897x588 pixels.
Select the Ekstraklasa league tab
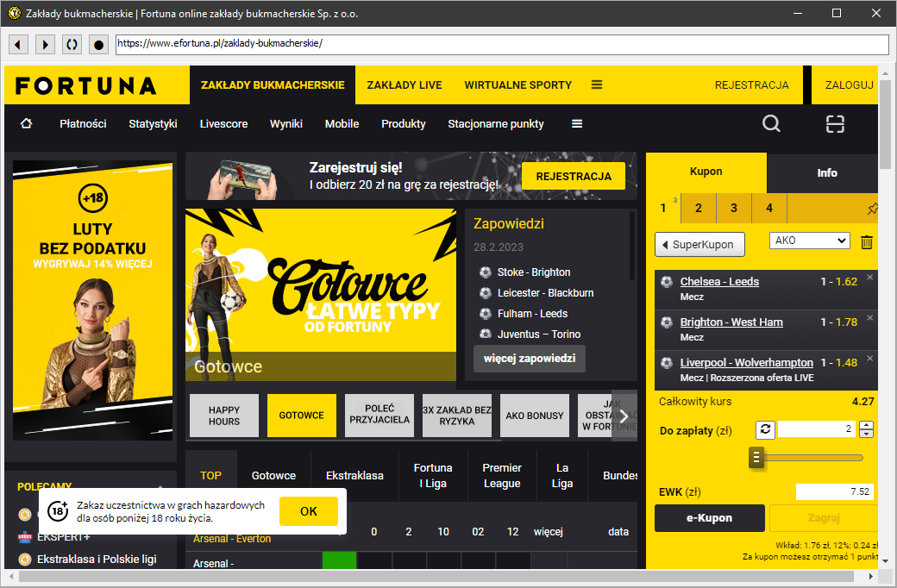click(x=354, y=475)
